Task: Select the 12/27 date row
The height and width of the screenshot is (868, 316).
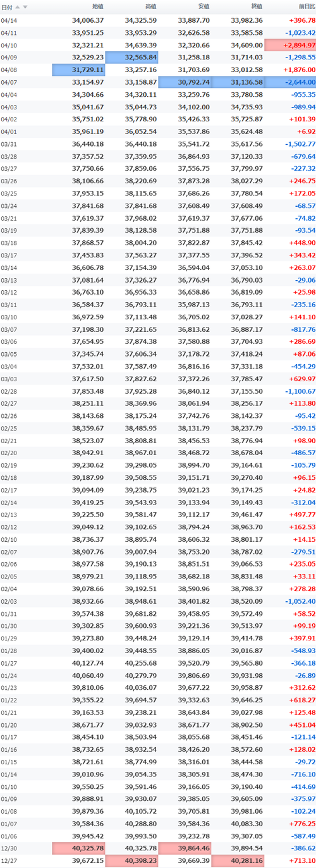Action: 158,862
